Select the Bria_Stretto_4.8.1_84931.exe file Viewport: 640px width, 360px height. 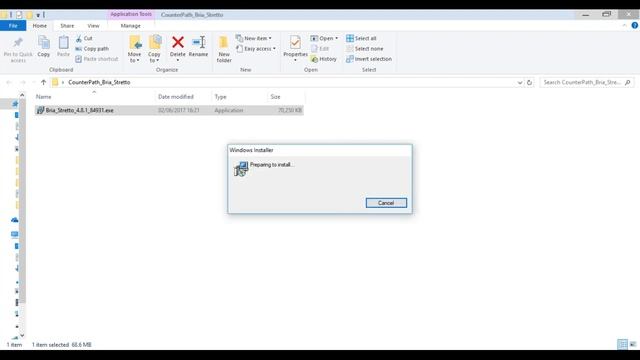(x=169, y=110)
